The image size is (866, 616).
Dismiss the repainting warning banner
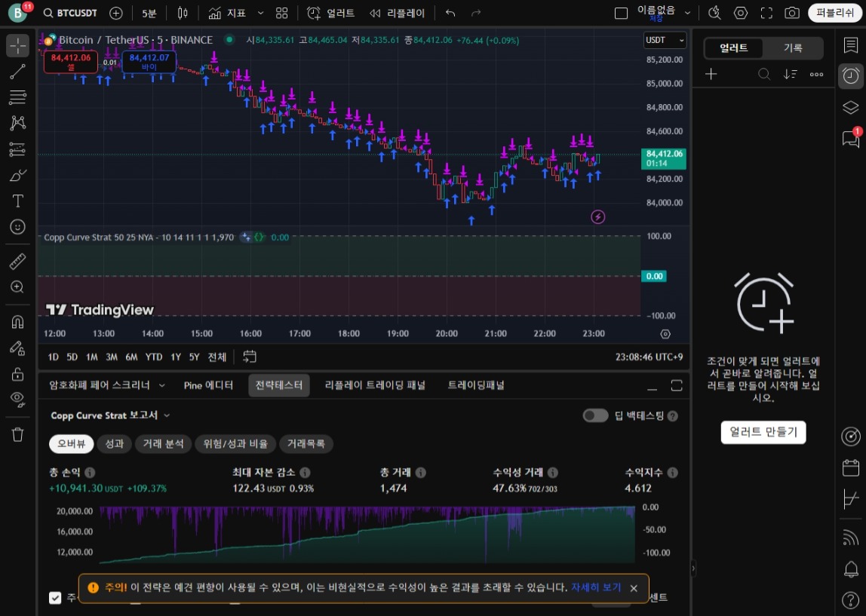[x=634, y=588]
